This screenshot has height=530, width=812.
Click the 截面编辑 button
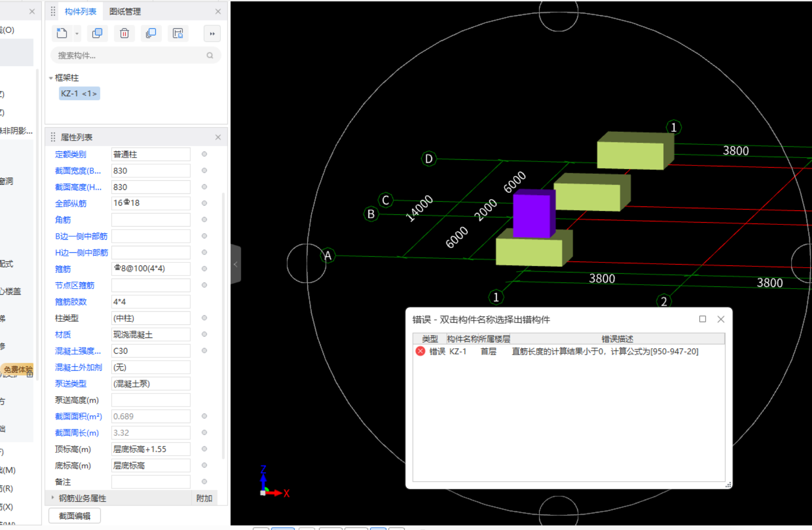click(x=75, y=516)
